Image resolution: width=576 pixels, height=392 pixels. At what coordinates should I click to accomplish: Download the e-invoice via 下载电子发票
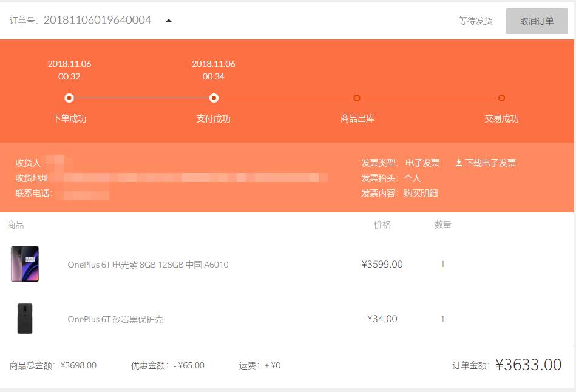486,163
